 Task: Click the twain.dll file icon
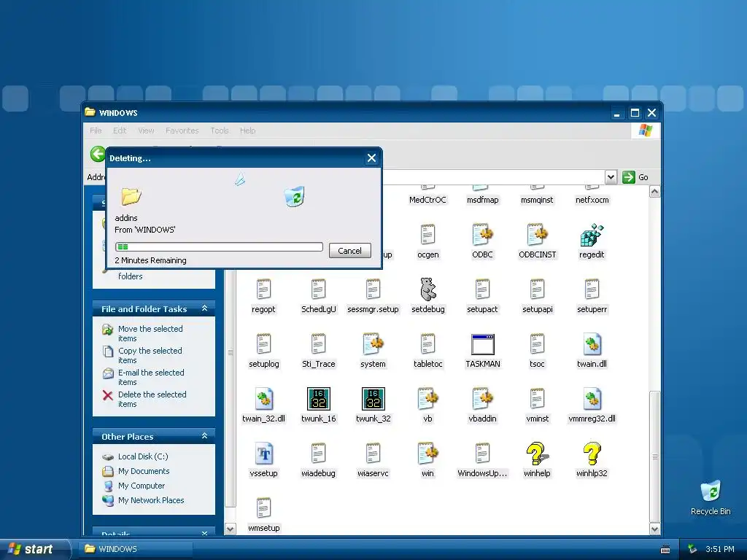pyautogui.click(x=592, y=344)
